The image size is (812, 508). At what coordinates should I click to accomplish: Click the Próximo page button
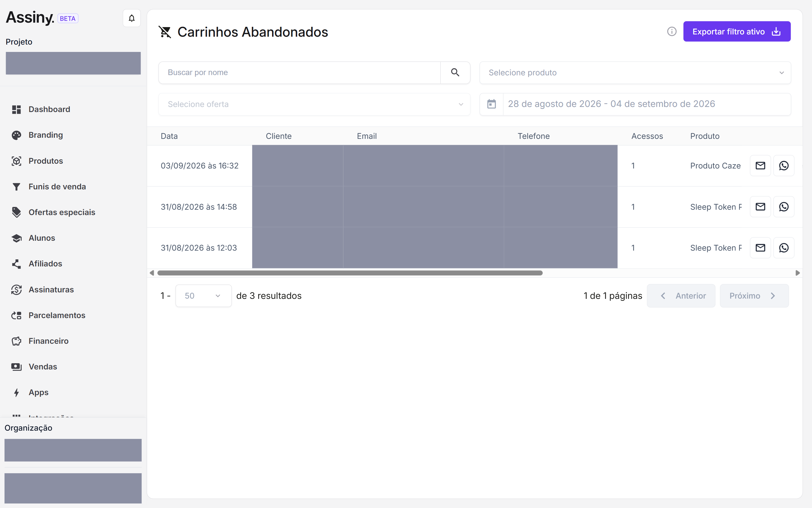coord(754,296)
